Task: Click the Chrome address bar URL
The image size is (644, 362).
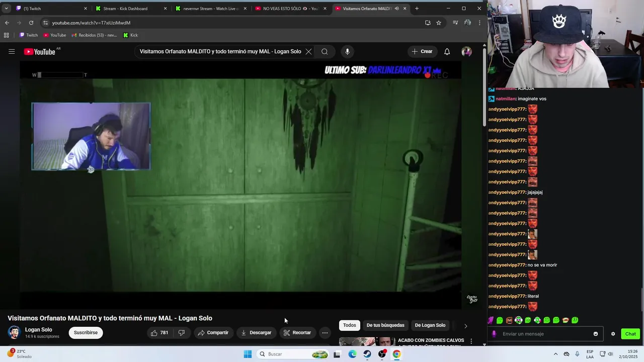Action: 91,23
